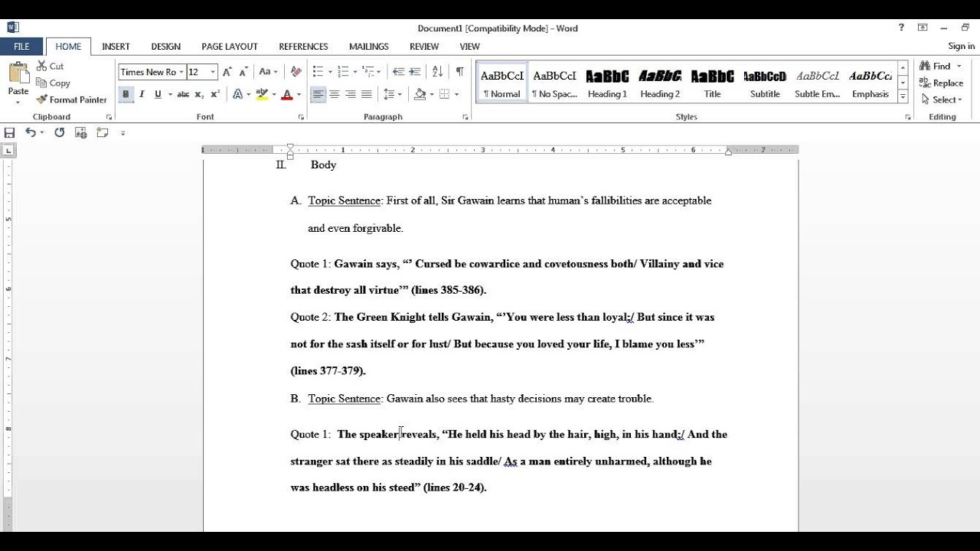This screenshot has height=551, width=980.
Task: Click the Copy icon
Action: pos(41,83)
